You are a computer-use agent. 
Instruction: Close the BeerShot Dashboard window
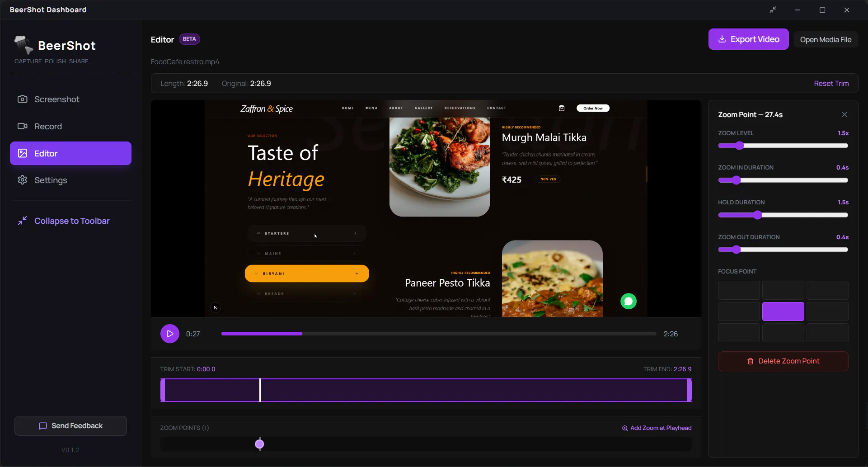tap(847, 10)
